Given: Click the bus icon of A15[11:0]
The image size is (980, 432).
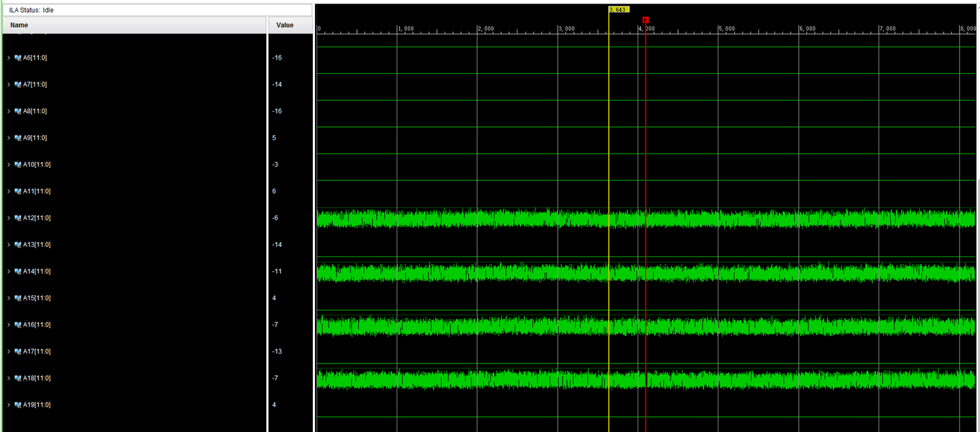Looking at the screenshot, I should pos(18,299).
